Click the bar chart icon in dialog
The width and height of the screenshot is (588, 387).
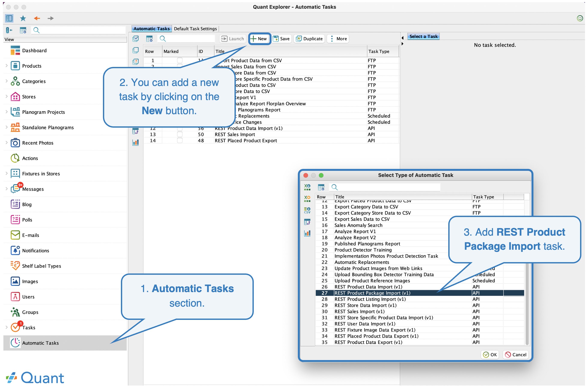point(307,233)
